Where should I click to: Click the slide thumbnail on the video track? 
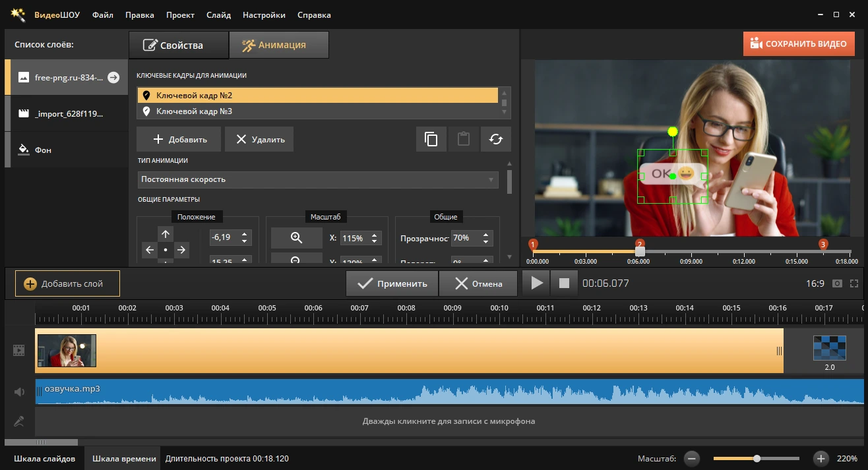coord(67,351)
